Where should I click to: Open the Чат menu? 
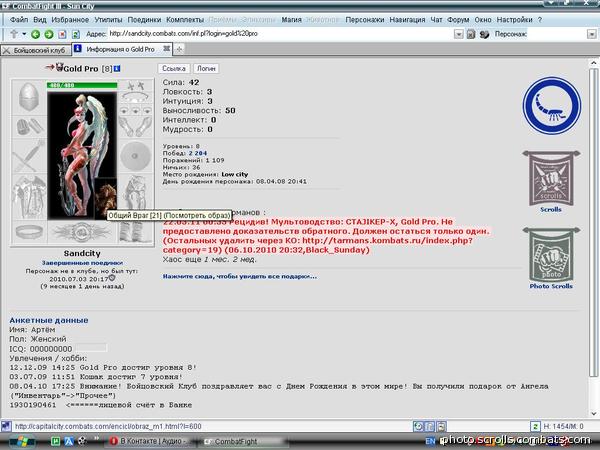point(436,20)
